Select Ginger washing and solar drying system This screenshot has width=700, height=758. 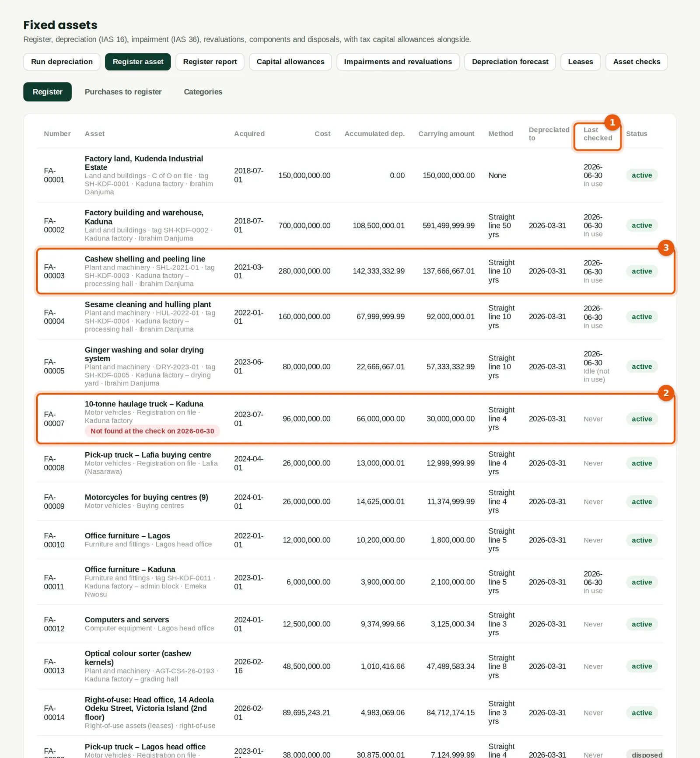[x=144, y=354]
